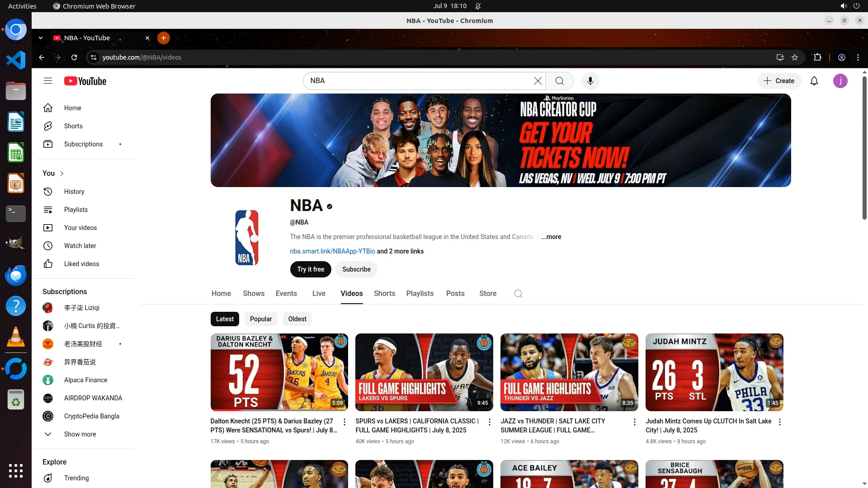Bookmark this page with star icon
This screenshot has width=868, height=488.
(x=795, y=57)
